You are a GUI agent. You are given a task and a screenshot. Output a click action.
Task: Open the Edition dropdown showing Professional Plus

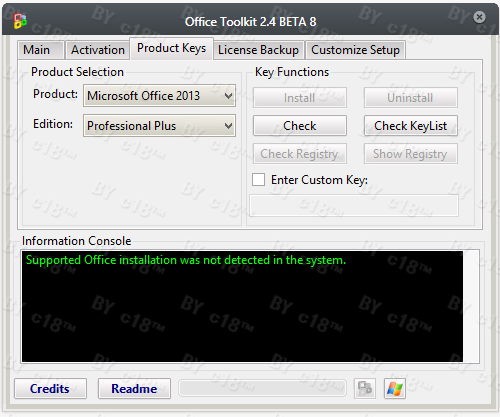click(x=159, y=126)
